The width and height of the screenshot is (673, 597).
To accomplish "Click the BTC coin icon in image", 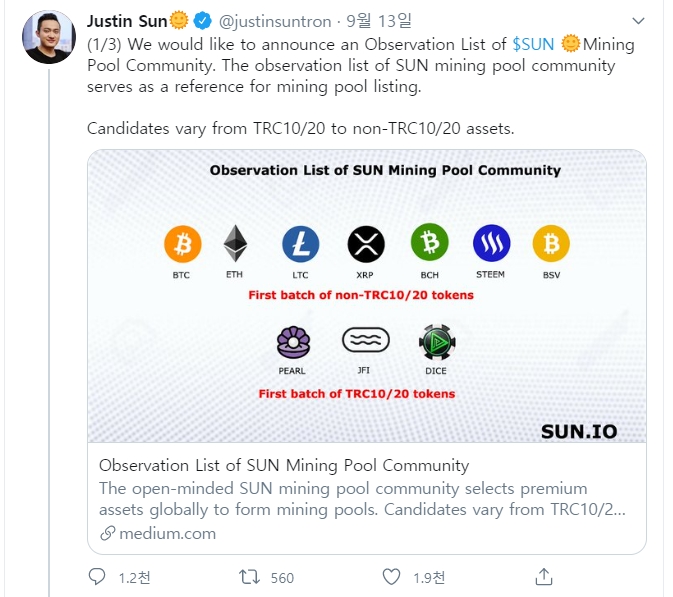I will pyautogui.click(x=183, y=243).
